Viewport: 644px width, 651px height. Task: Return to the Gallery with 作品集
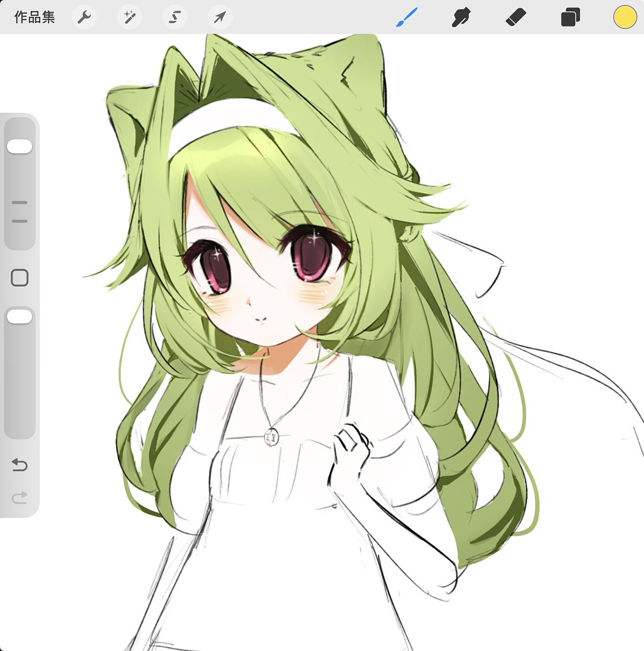click(34, 17)
